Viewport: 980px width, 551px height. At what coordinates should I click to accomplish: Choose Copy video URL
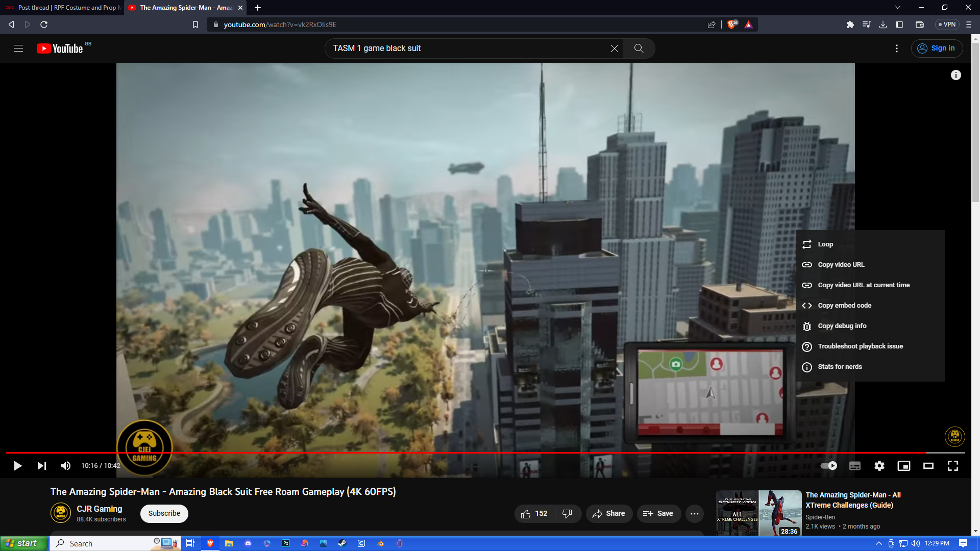click(x=870, y=265)
